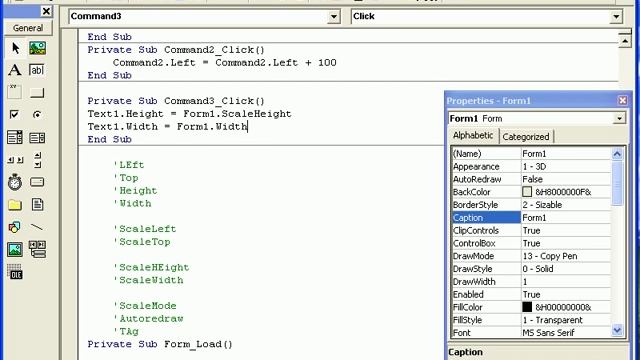Image resolution: width=640 pixels, height=360 pixels.
Task: Click code editor scroll up arrow
Action: 625,41
